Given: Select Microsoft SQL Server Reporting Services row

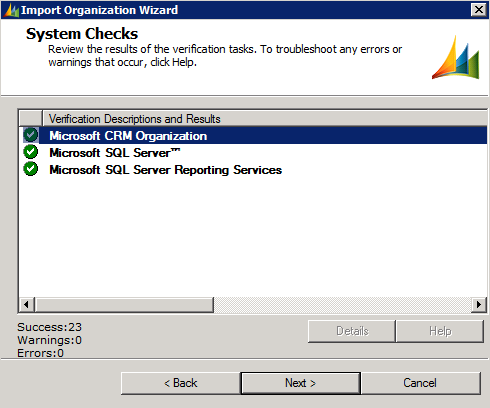Looking at the screenshot, I should click(x=253, y=169).
